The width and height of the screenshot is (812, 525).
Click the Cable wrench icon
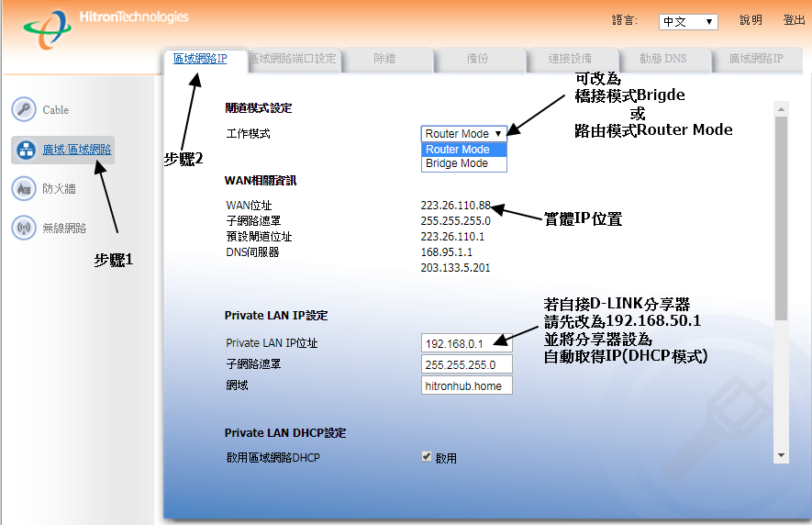(24, 109)
